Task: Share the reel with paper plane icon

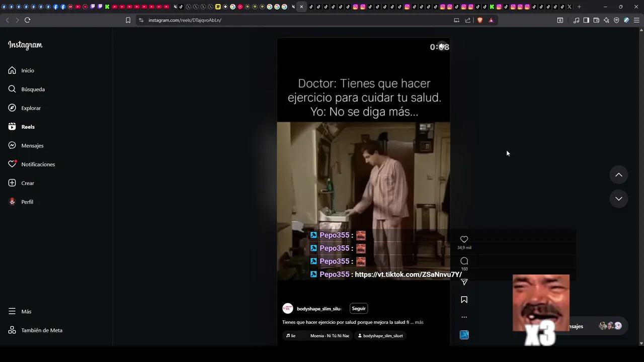Action: click(x=464, y=283)
